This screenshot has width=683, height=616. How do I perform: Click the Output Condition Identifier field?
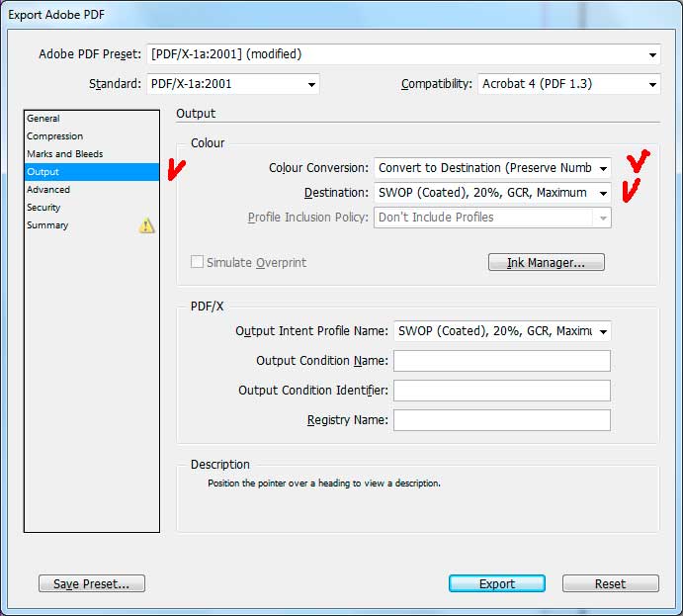502,391
